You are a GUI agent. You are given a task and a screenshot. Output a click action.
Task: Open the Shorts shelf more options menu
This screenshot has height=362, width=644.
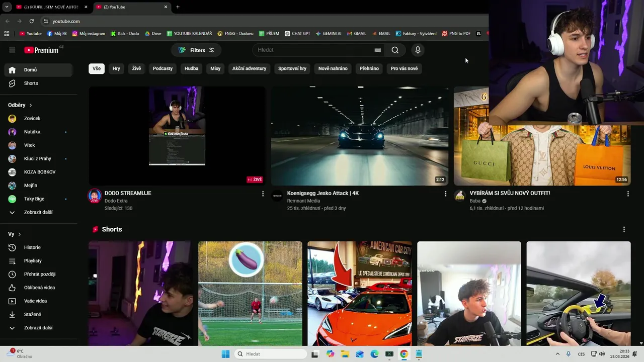point(624,229)
